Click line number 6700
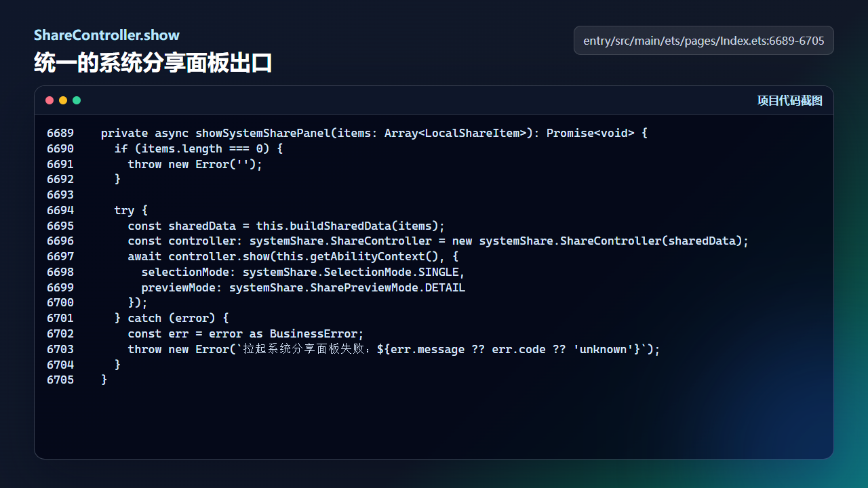 pyautogui.click(x=60, y=302)
